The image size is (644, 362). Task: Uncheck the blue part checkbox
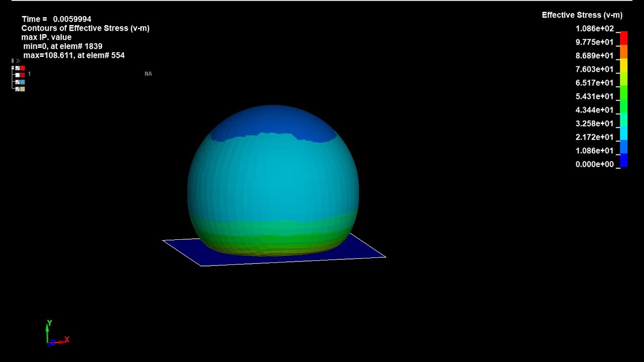click(x=18, y=82)
